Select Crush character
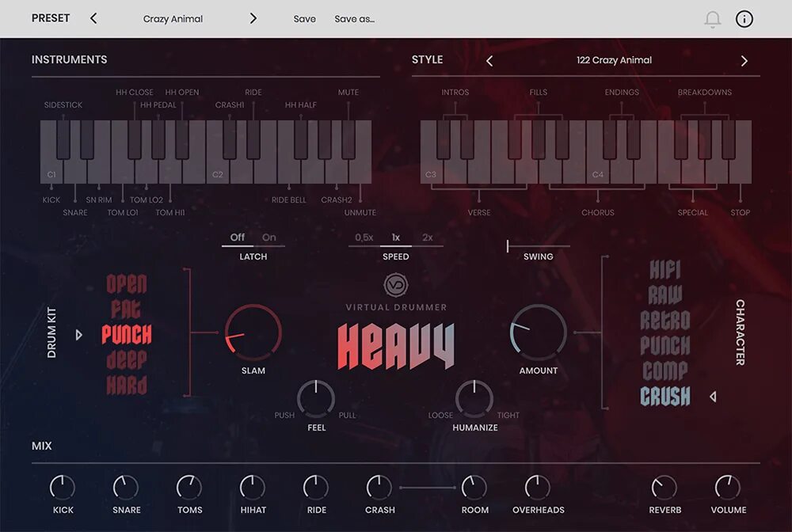Viewport: 792px width, 532px height. coord(665,397)
